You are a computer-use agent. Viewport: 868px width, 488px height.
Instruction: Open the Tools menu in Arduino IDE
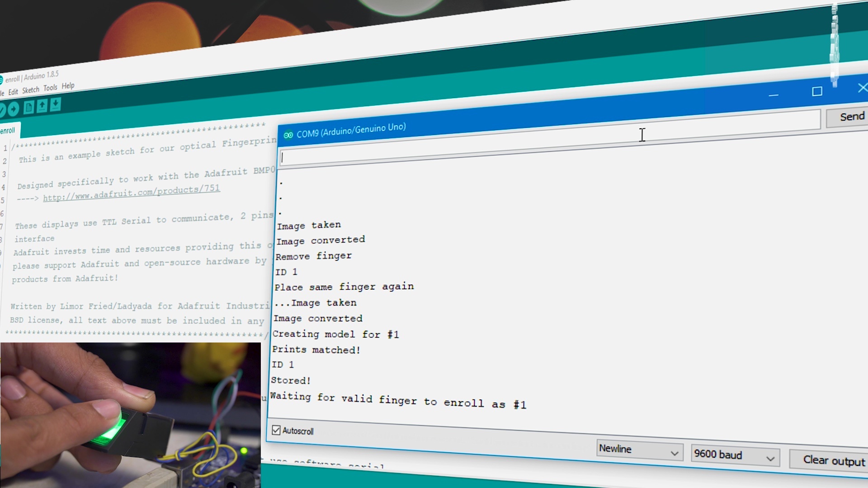click(50, 88)
